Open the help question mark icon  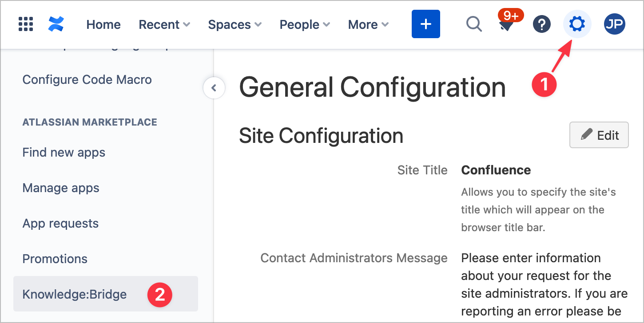coord(541,24)
